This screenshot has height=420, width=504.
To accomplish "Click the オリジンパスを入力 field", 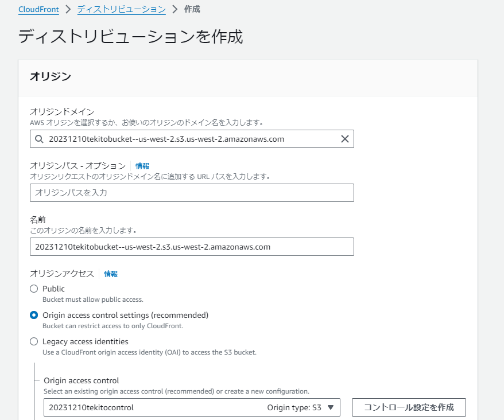I will pyautogui.click(x=192, y=193).
